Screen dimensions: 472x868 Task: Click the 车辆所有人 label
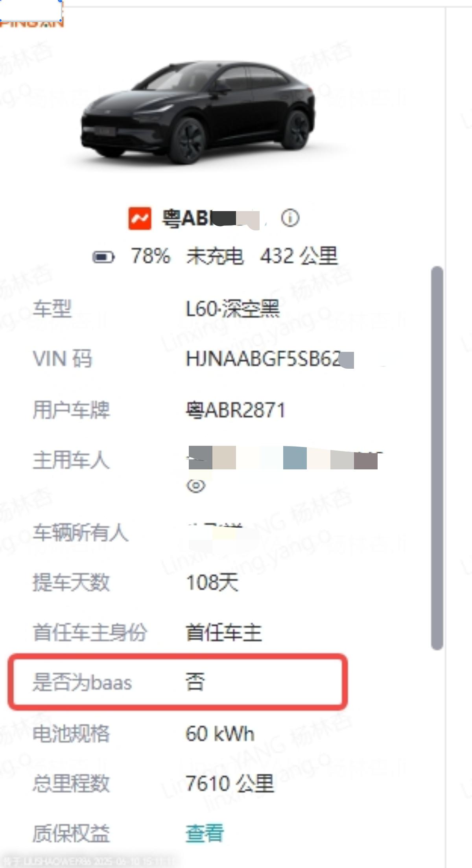(x=81, y=533)
